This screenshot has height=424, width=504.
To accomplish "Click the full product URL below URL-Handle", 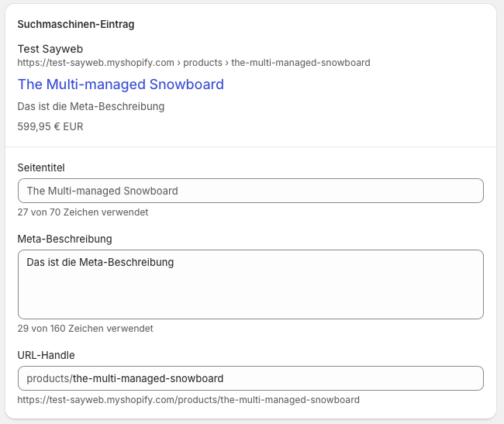I will click(188, 400).
